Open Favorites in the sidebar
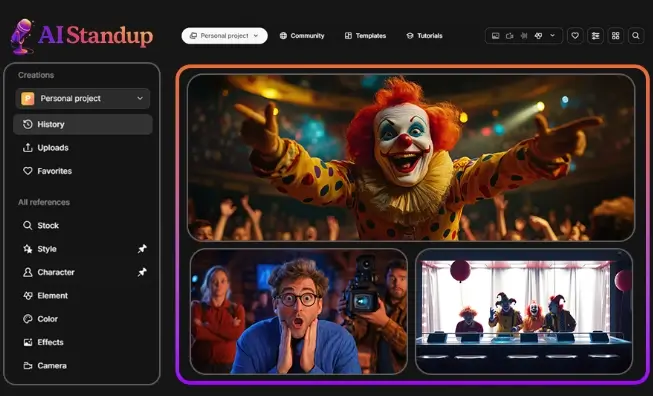 [83, 171]
